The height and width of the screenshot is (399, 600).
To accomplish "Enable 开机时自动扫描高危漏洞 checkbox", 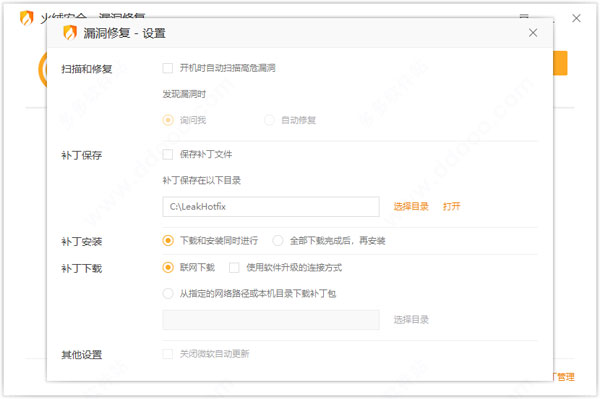I will (x=168, y=68).
